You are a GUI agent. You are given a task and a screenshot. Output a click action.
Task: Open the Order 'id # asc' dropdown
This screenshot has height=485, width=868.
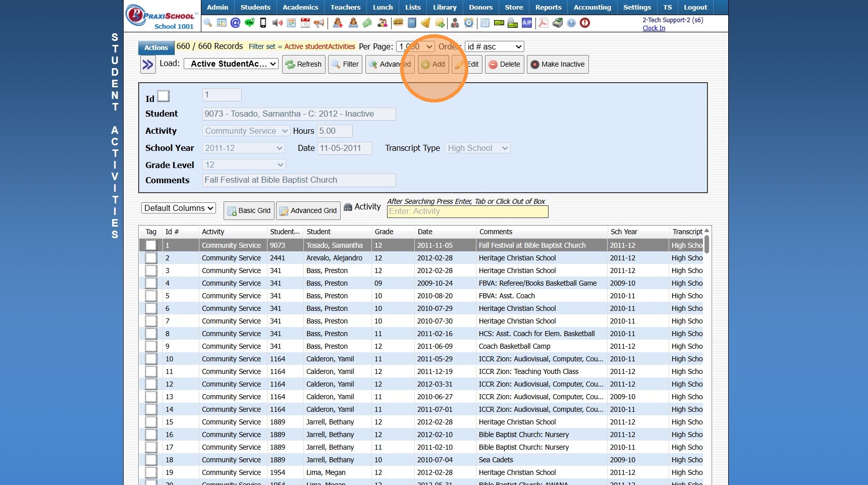494,46
